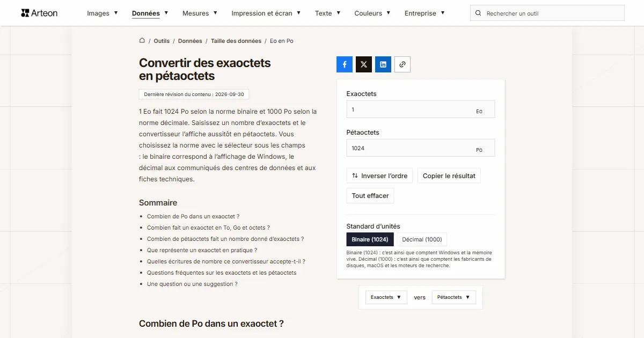Open the Entreprise menu
644x338 pixels.
tap(425, 13)
